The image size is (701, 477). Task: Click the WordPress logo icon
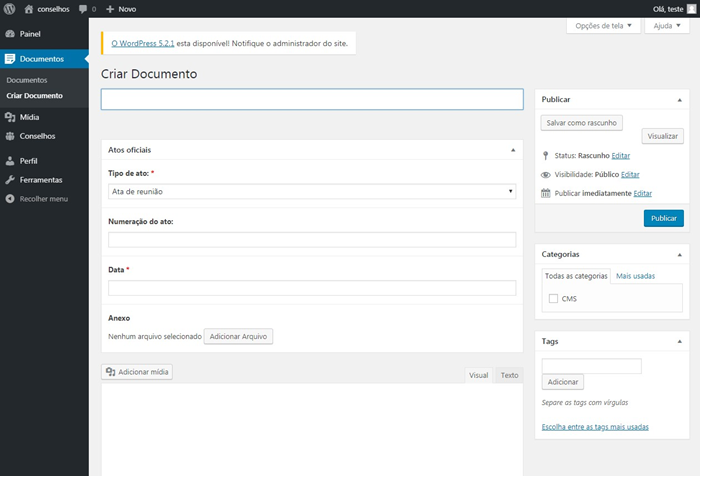click(9, 9)
